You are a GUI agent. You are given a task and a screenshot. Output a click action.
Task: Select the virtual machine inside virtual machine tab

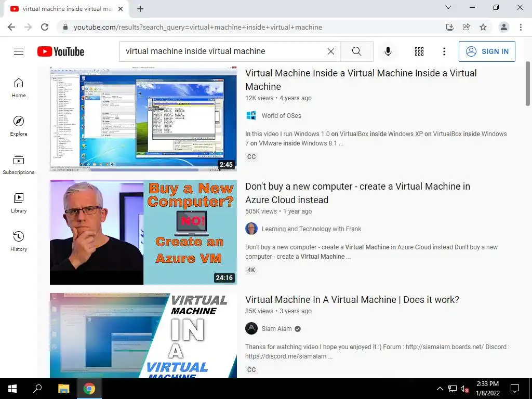pos(66,9)
